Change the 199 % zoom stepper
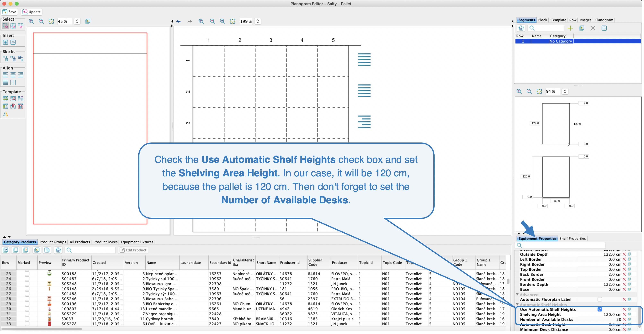Viewport: 644px width, 334px height. (x=258, y=21)
